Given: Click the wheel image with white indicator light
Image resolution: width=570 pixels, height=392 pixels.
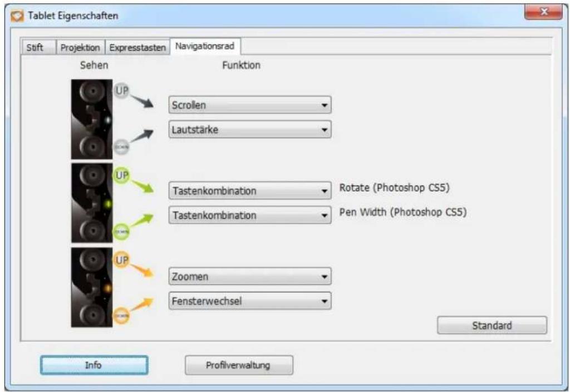Looking at the screenshot, I should [92, 119].
